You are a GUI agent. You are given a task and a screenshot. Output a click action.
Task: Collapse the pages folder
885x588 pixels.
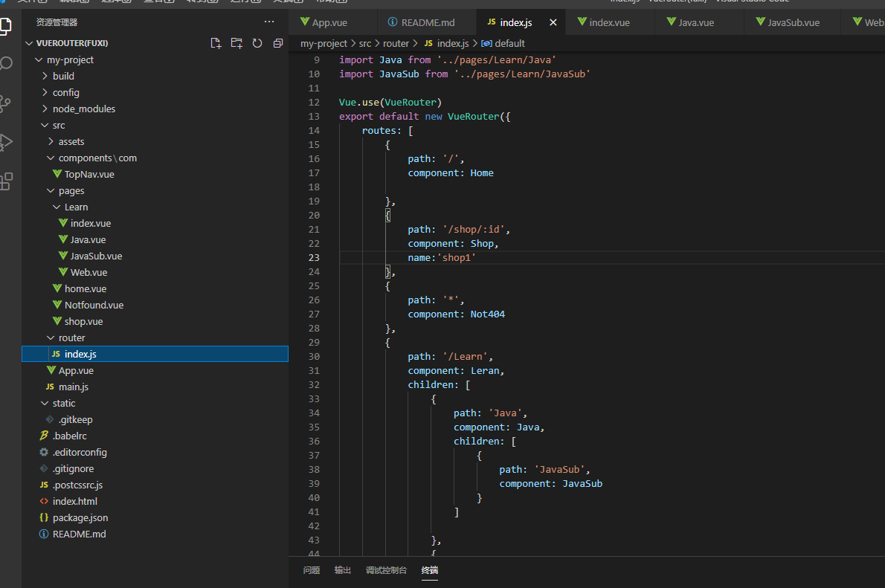(51, 191)
